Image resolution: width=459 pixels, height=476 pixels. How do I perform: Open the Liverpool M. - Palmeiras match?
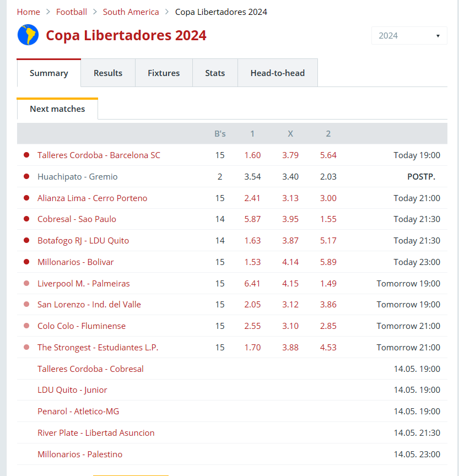point(84,283)
